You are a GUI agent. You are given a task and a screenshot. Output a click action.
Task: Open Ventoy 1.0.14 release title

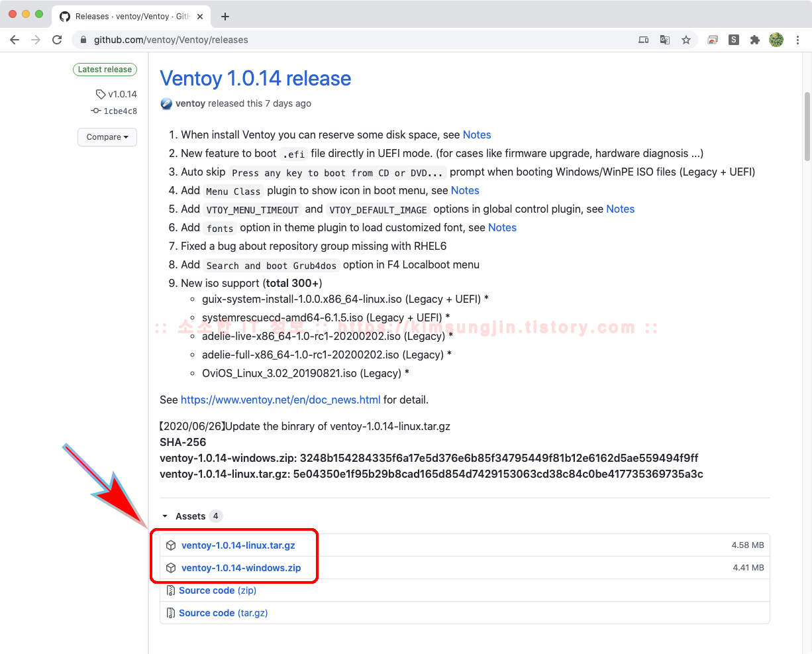[256, 78]
